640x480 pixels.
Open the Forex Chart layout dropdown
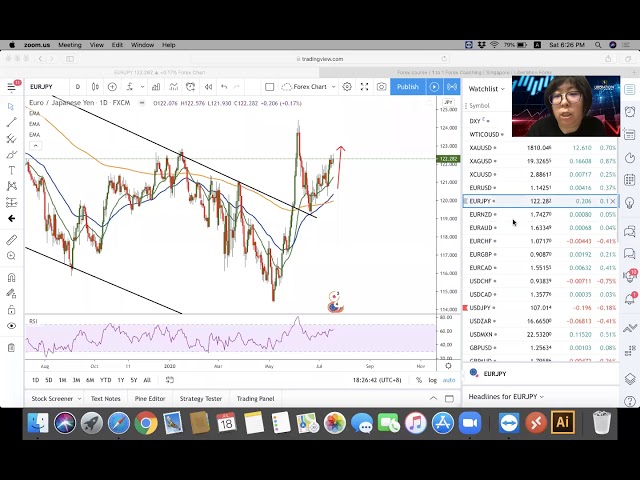point(308,87)
